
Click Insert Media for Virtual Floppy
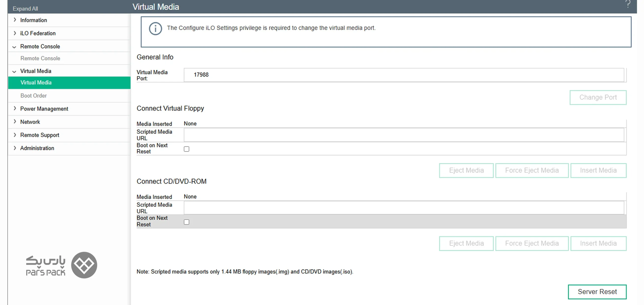[598, 170]
